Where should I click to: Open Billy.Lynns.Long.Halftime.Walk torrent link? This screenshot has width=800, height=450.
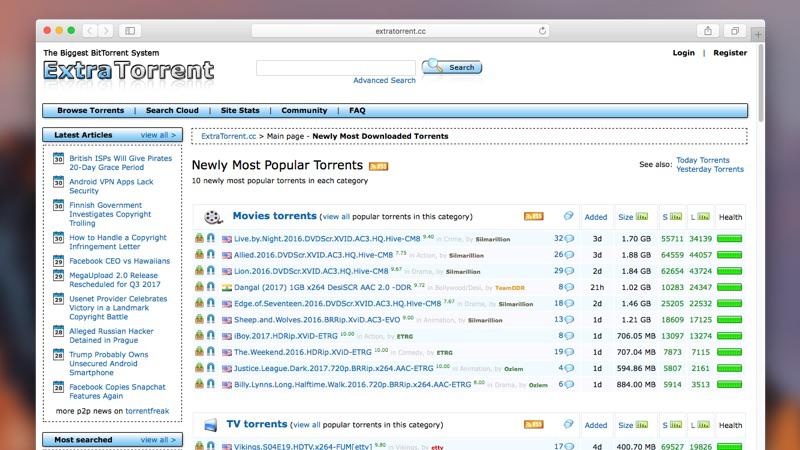[x=353, y=385]
